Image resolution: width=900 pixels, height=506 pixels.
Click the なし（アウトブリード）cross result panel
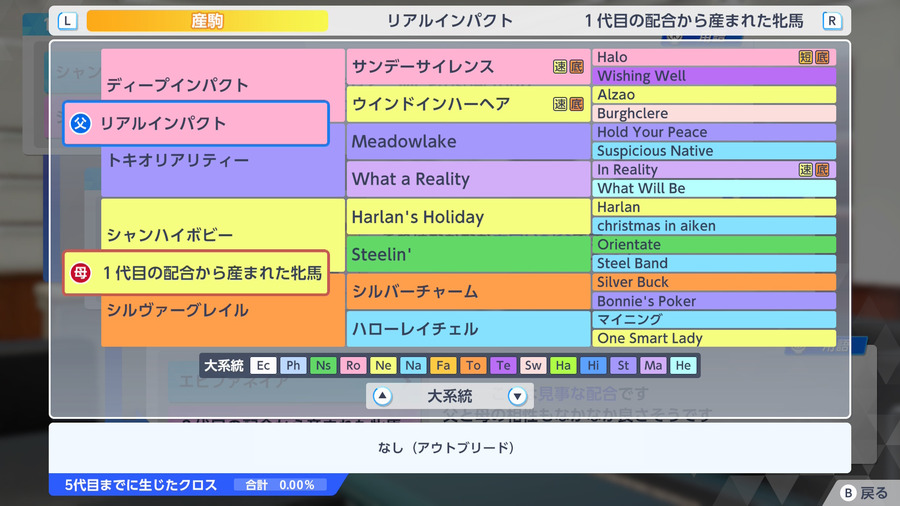click(449, 447)
